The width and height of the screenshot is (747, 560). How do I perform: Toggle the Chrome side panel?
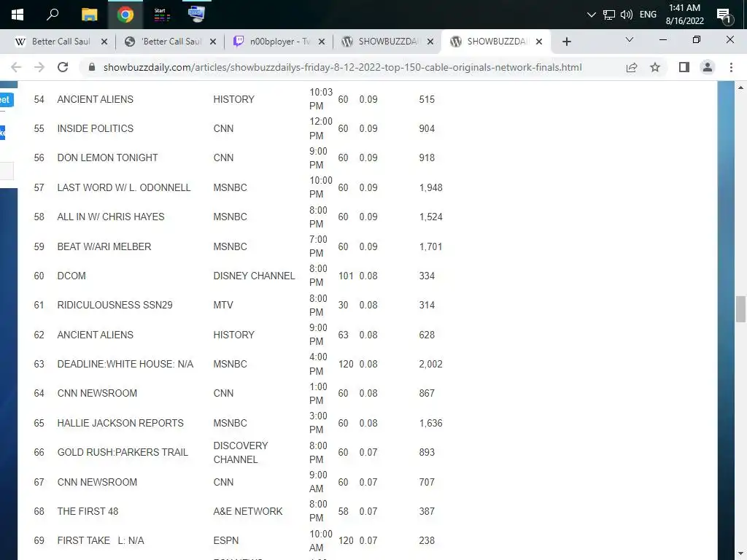coord(684,67)
